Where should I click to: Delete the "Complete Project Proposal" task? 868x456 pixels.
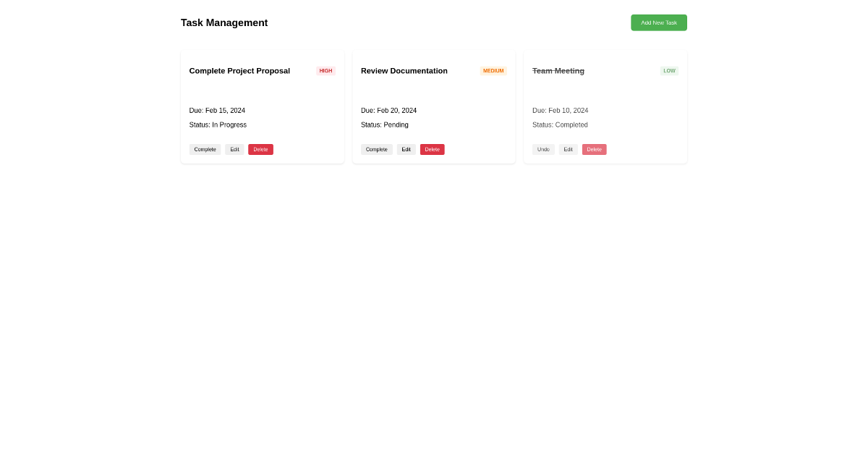tap(260, 149)
